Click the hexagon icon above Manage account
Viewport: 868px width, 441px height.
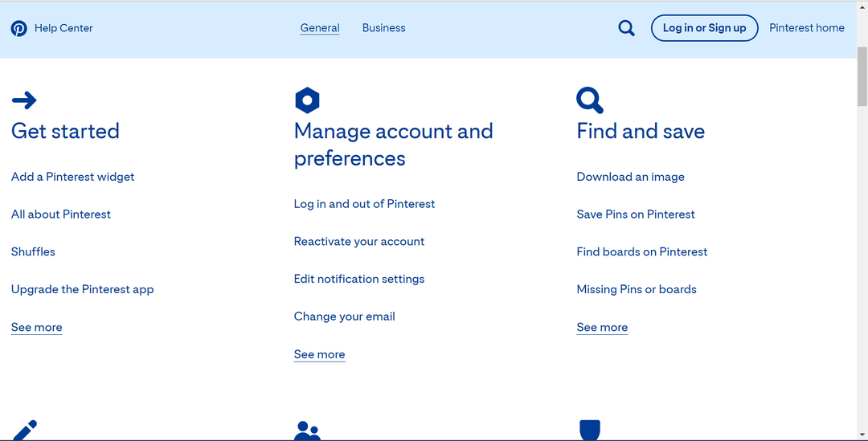(x=307, y=100)
